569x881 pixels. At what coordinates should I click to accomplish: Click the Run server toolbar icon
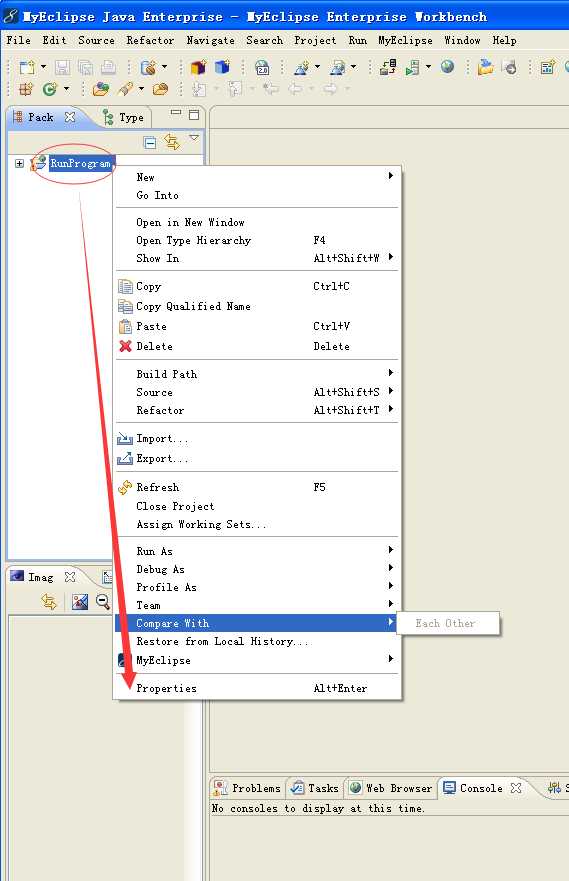tap(412, 67)
